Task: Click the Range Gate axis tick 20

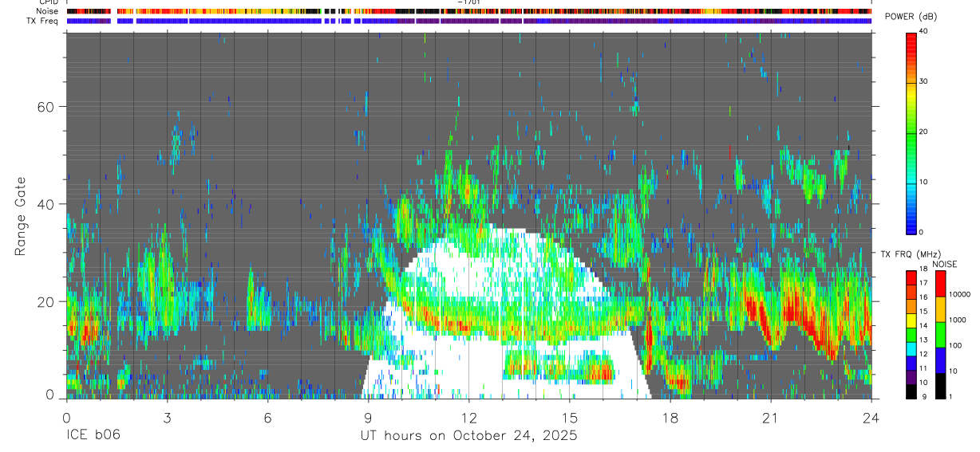Action: point(47,301)
